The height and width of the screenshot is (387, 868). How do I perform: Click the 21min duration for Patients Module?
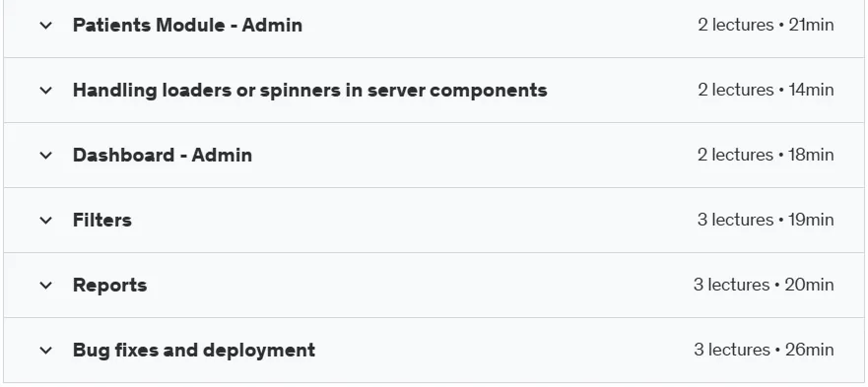811,25
